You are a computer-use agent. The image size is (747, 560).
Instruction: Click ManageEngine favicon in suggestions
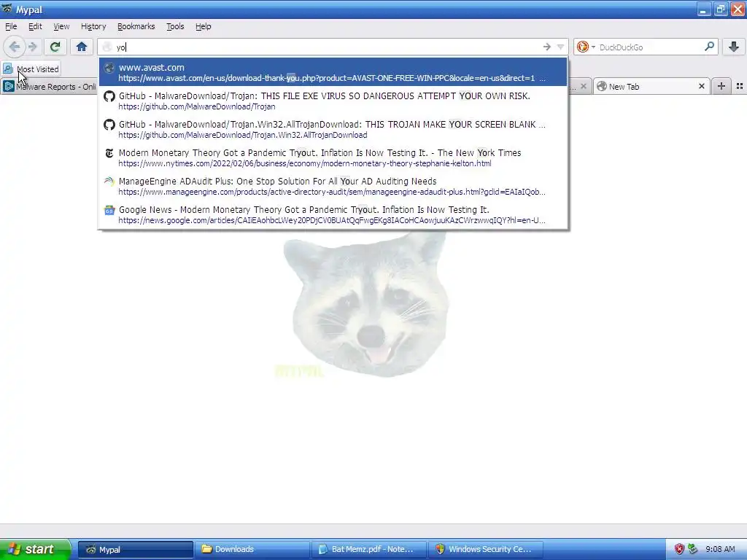click(x=109, y=182)
